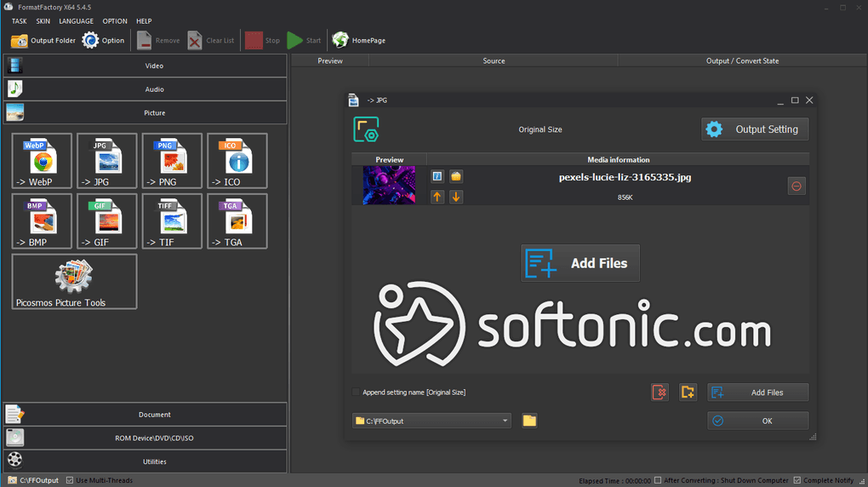The width and height of the screenshot is (868, 487).
Task: Check After Converting: Shut Down Computer
Action: (x=658, y=480)
